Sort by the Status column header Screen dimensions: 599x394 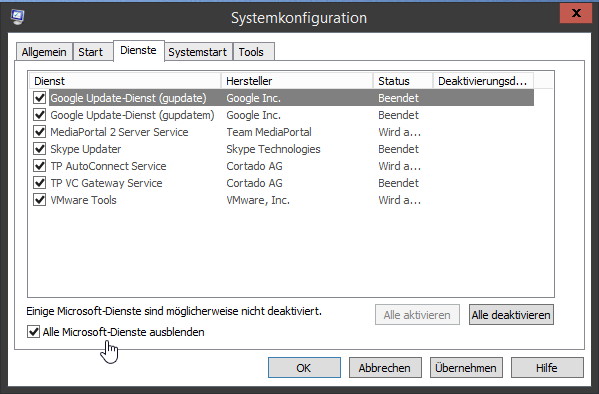(x=403, y=81)
